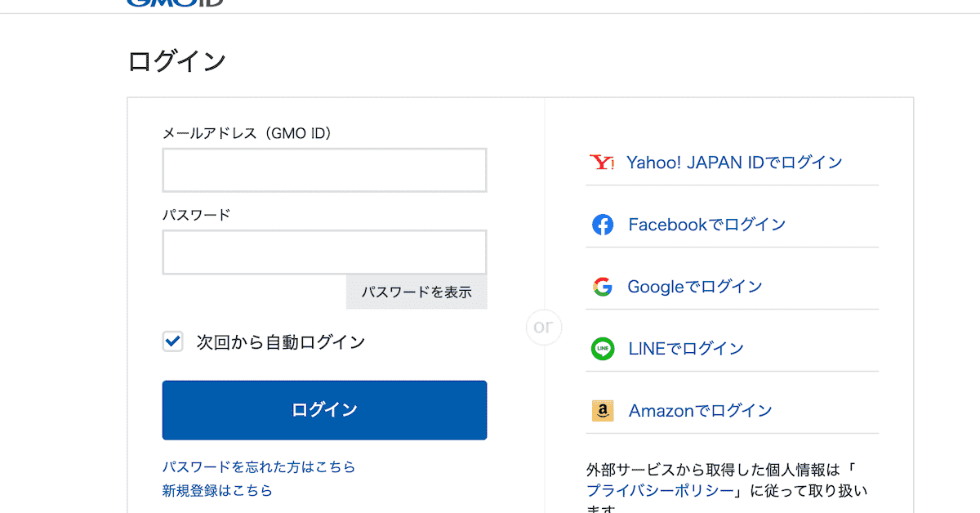Click the GMO ID logo at top
This screenshot has width=980, height=513.
(x=175, y=2)
